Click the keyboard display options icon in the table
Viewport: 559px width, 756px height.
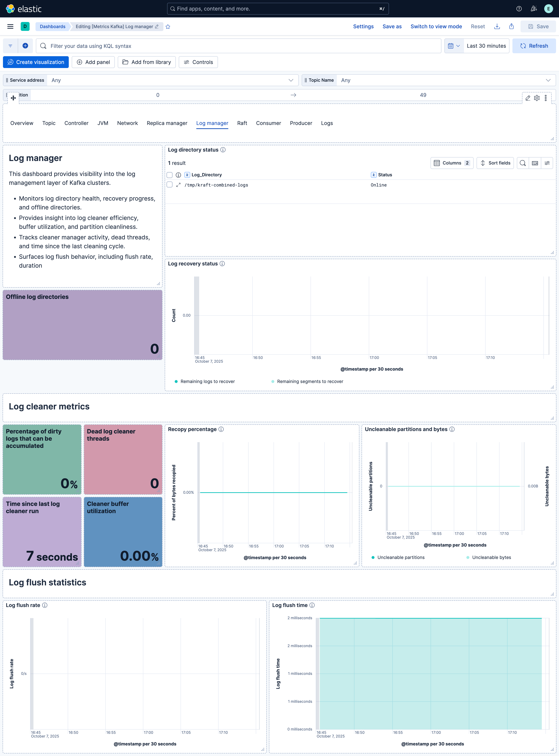click(535, 163)
